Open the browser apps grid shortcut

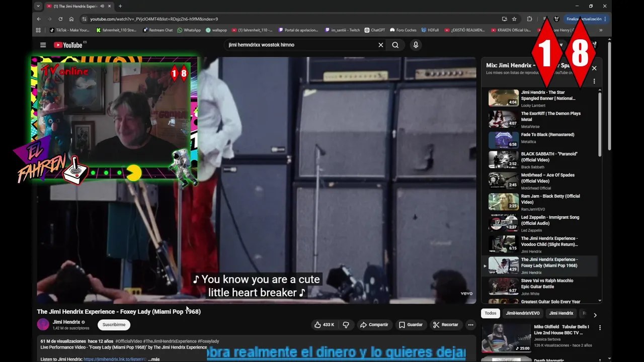tap(38, 30)
